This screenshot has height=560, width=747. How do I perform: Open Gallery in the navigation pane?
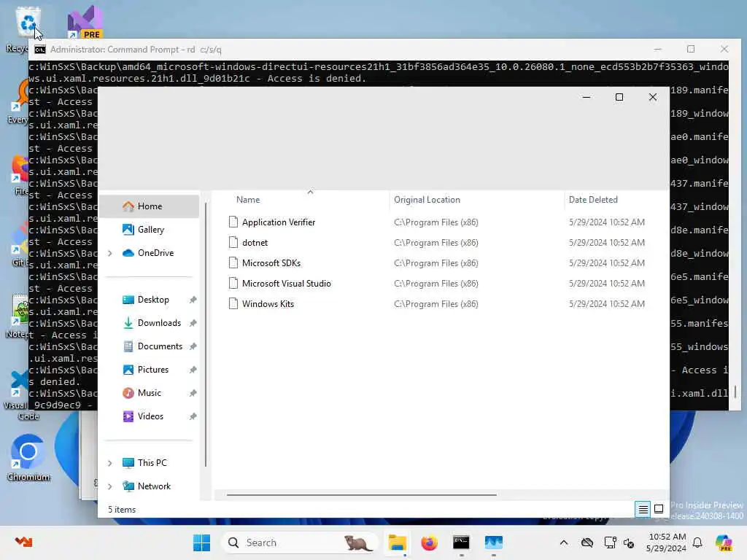(x=150, y=230)
